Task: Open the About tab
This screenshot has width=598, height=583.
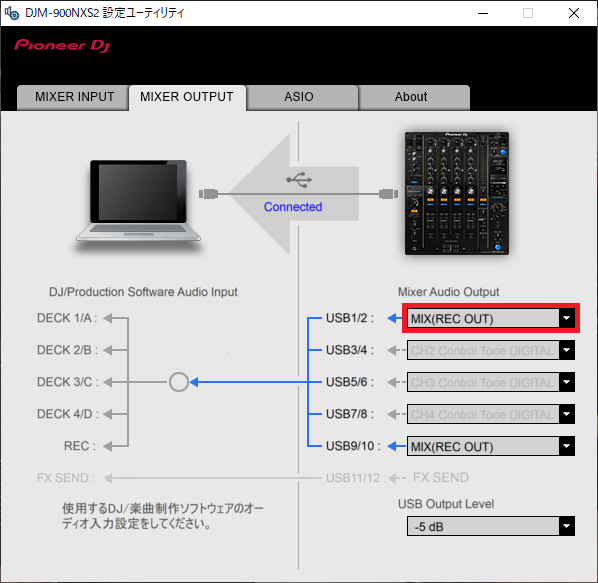Action: pos(414,97)
